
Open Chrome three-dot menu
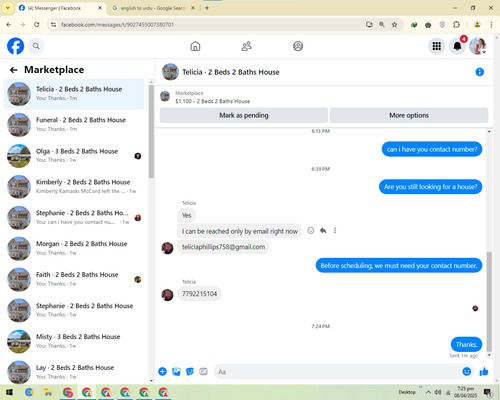pyautogui.click(x=491, y=24)
